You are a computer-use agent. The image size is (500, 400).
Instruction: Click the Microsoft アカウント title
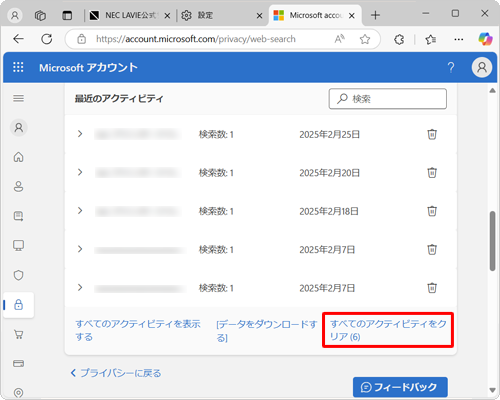tap(88, 67)
